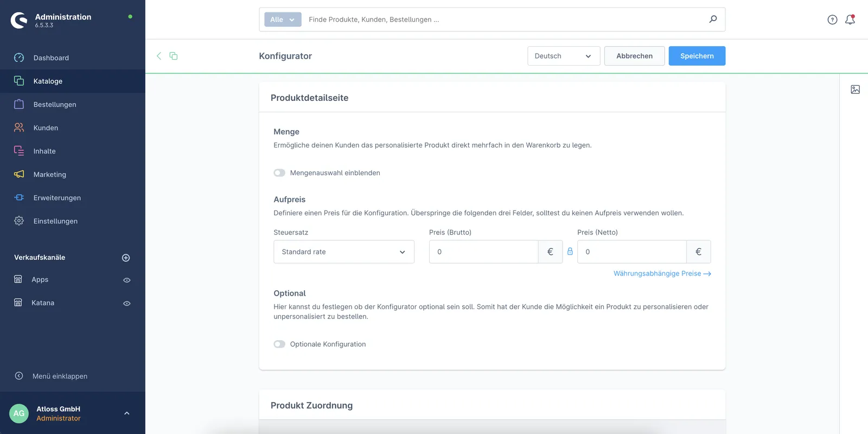The image size is (868, 434).
Task: Open Marketing section
Action: click(x=73, y=174)
